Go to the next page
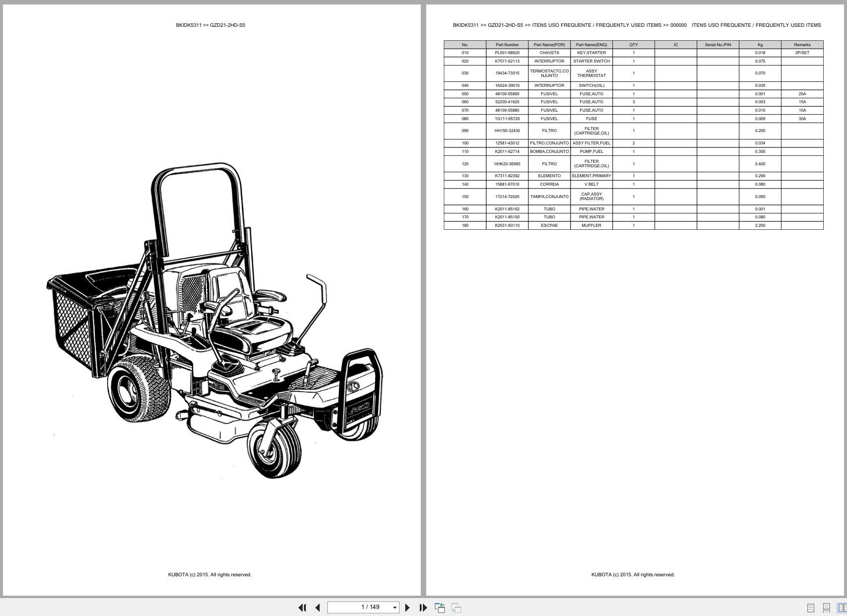Screen dimensions: 847x616 (x=407, y=608)
